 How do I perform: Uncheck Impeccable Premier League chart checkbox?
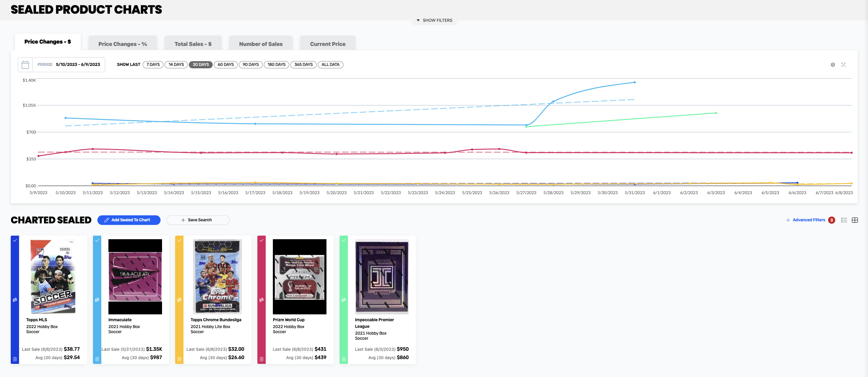344,241
